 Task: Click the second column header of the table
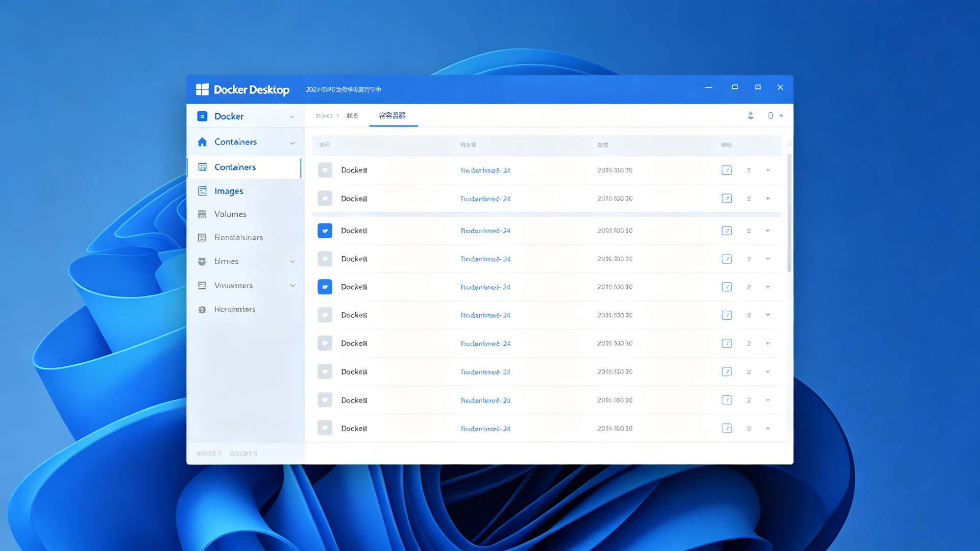(x=468, y=145)
